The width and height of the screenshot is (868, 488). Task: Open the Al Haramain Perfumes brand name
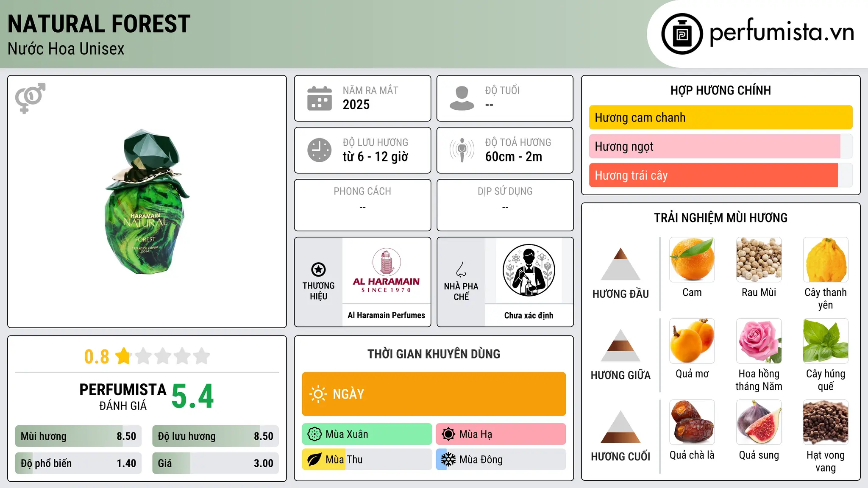click(x=386, y=315)
